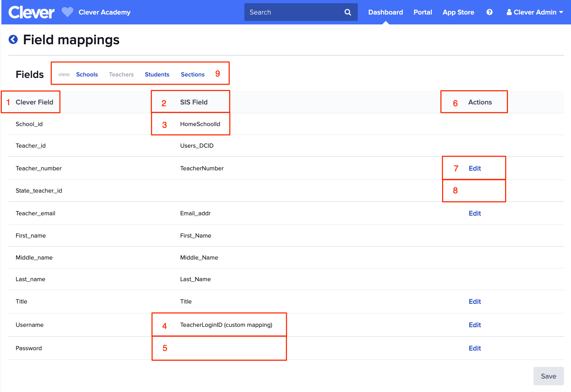Switch to the Teachers view
571x392 pixels.
tap(121, 74)
